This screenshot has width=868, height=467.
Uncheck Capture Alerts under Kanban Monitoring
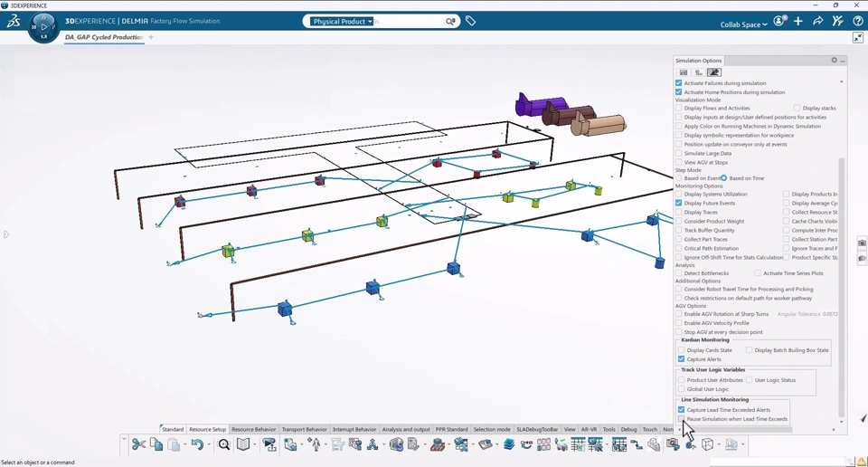tap(682, 359)
